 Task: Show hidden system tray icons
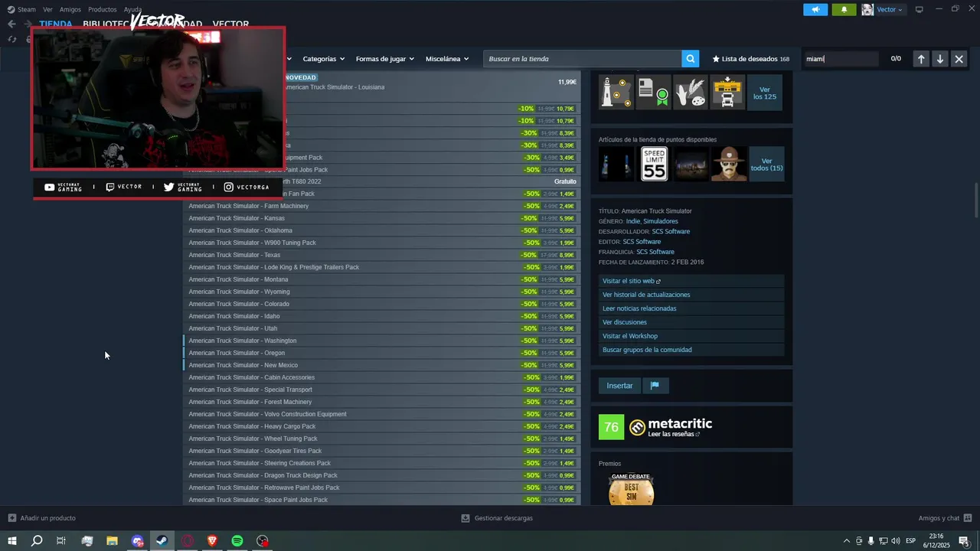[x=846, y=541]
